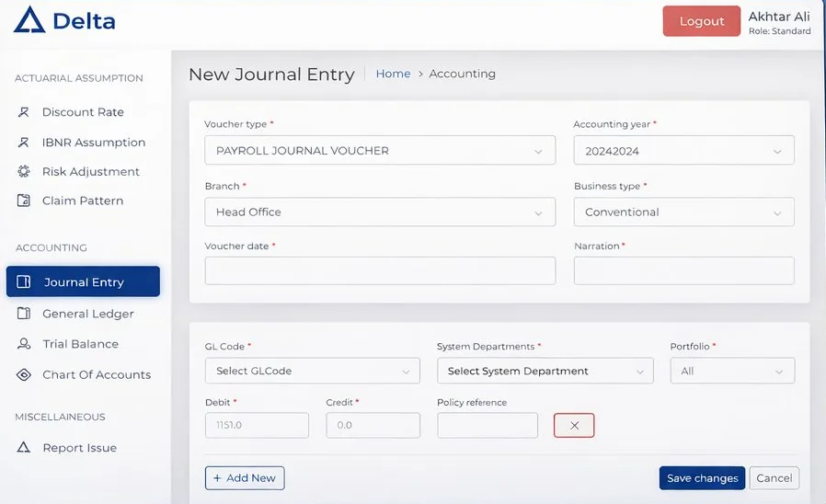Open the Report Issue page
Image resolution: width=826 pixels, height=504 pixels.
click(x=79, y=448)
